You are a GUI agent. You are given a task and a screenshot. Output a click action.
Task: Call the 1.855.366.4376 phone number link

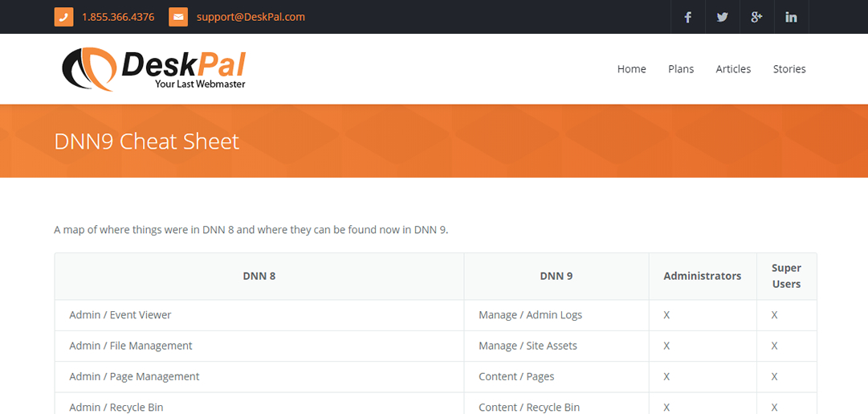pyautogui.click(x=118, y=17)
